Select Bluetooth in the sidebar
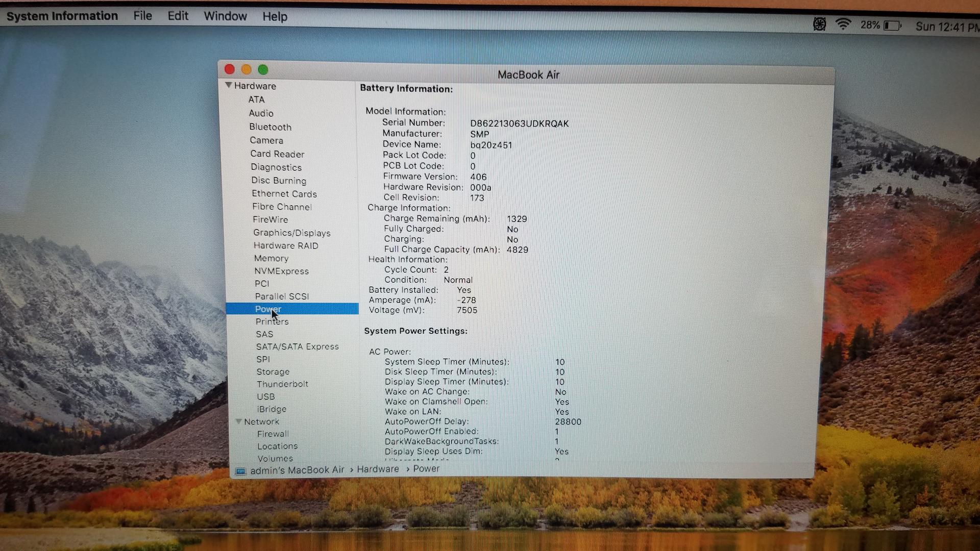 (x=270, y=127)
